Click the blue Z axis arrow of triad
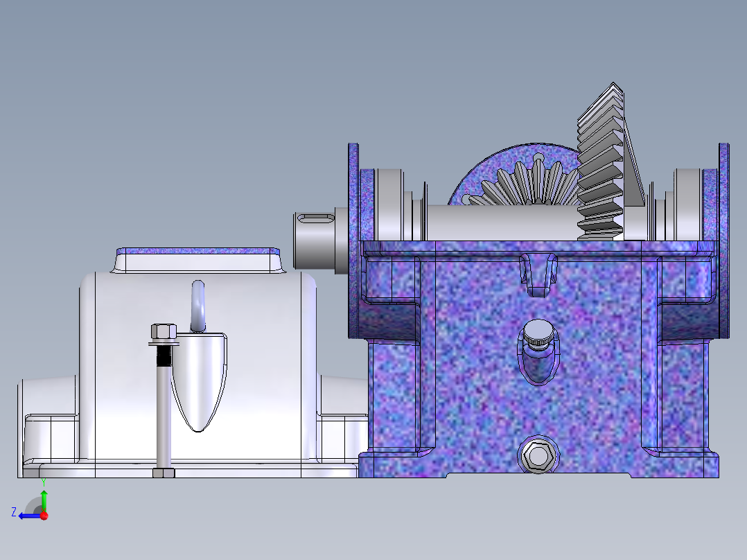 (30, 516)
